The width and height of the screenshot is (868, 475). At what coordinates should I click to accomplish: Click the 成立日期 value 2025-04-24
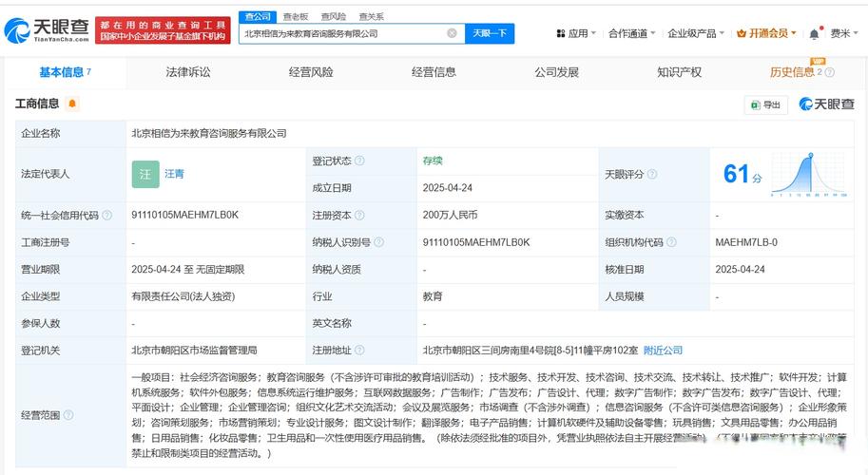tap(447, 188)
